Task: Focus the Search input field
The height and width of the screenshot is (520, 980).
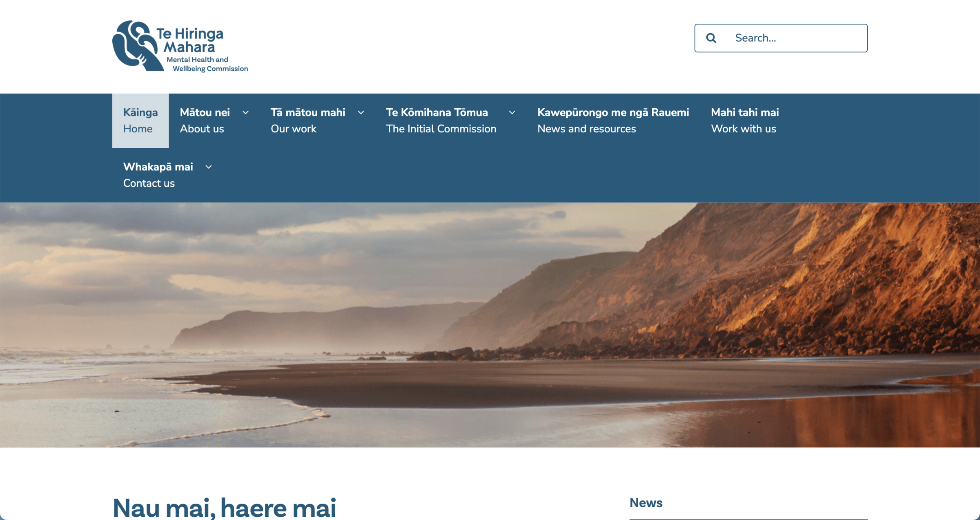Action: pos(796,38)
